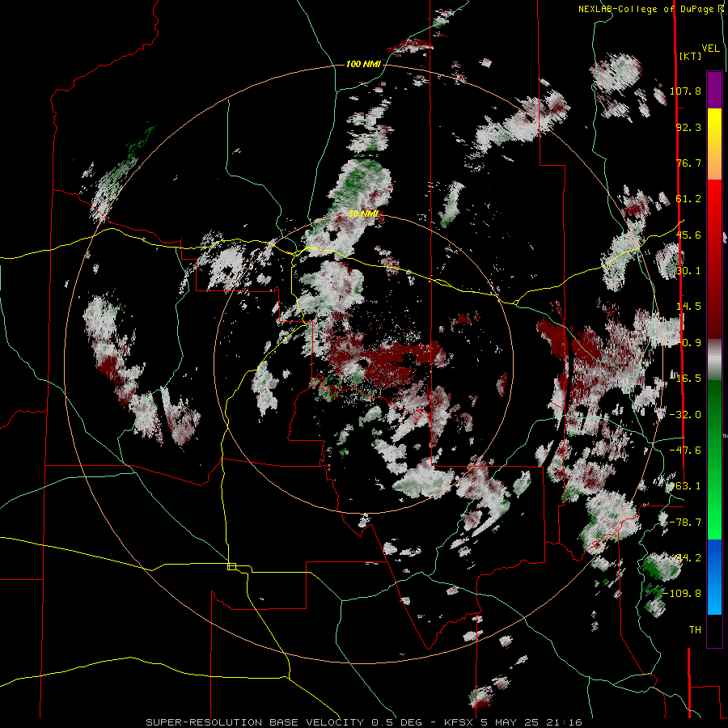
Task: Click the small yellow square highway junction marker
Action: tap(231, 566)
